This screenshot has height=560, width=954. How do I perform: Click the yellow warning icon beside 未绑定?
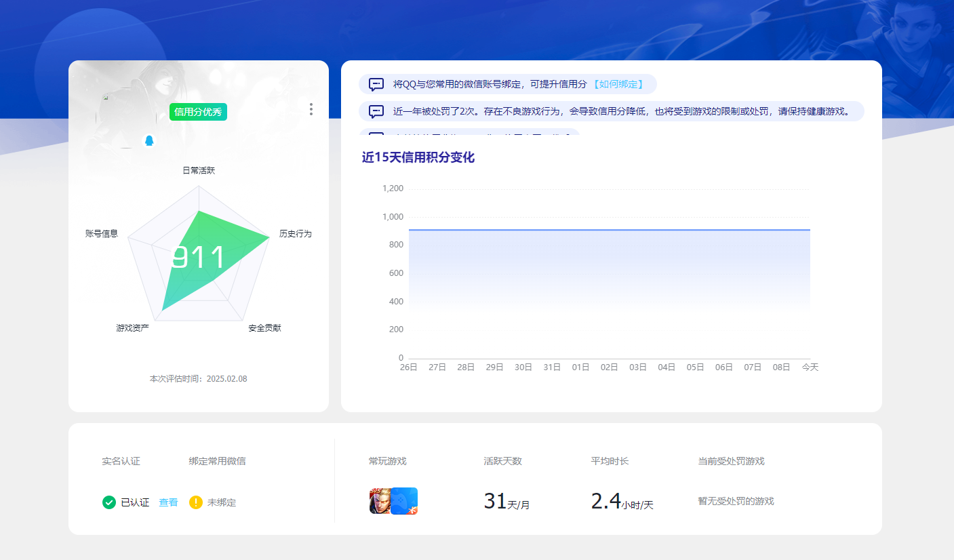tap(195, 502)
